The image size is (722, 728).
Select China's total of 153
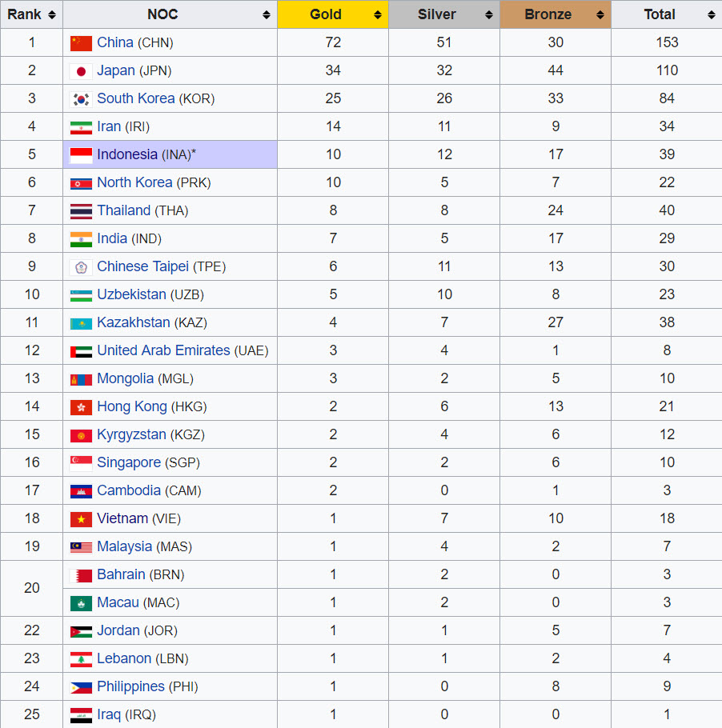coord(668,42)
